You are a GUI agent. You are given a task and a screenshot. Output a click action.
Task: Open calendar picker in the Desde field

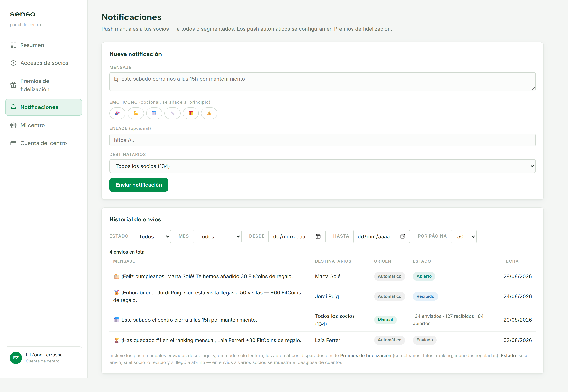[x=318, y=236]
